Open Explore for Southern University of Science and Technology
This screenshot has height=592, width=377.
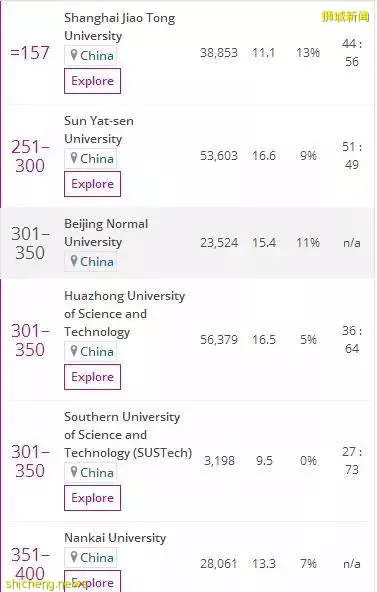pos(92,498)
